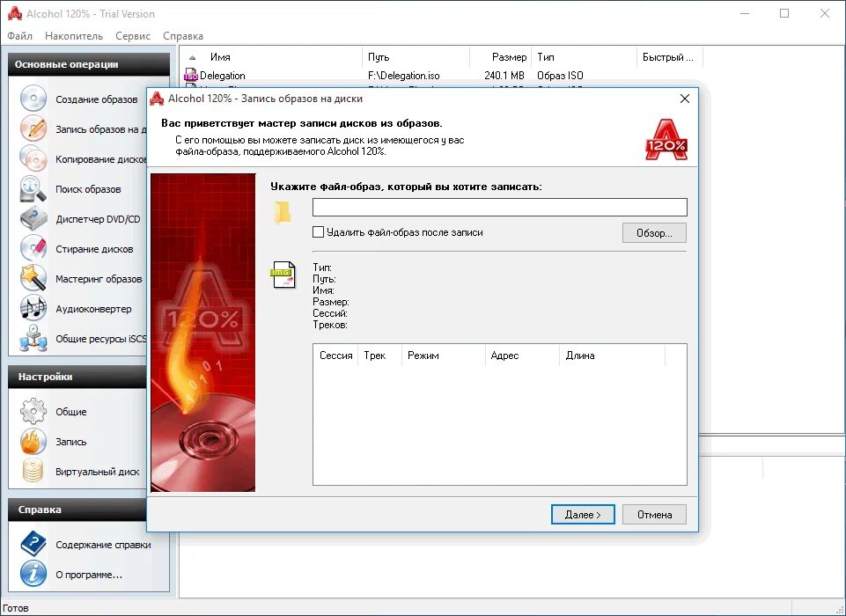846x616 pixels.
Task: Click the Образ ISO type cell
Action: (560, 76)
